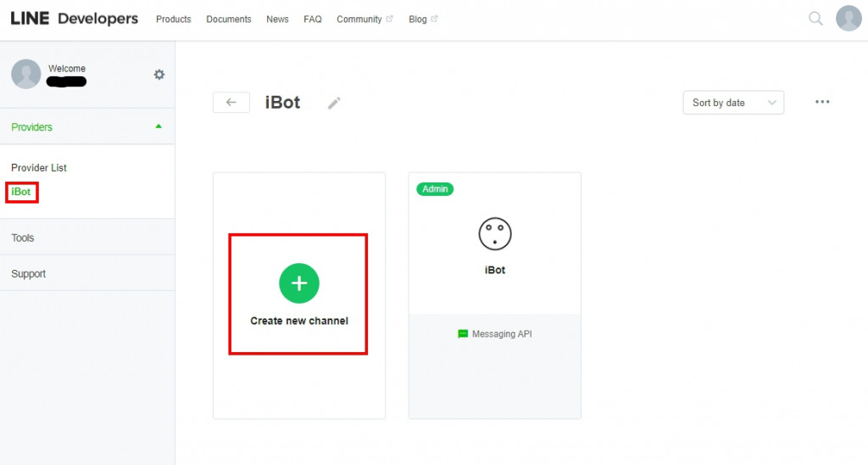
Task: Open Provider List in sidebar
Action: pos(39,167)
